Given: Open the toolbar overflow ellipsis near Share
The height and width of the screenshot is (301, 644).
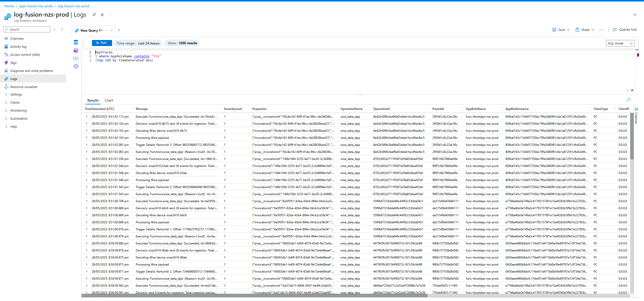Looking at the screenshot, I should click(x=602, y=30).
